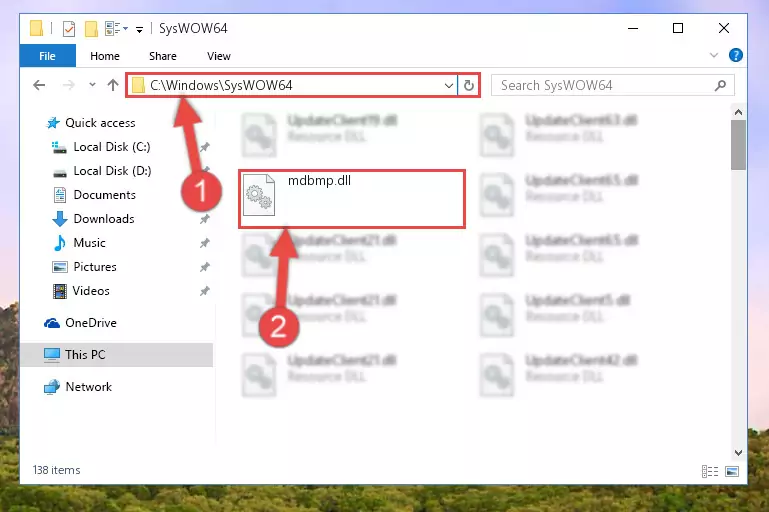This screenshot has width=769, height=512.
Task: Expand the ribbon with the chevron
Action: click(714, 55)
